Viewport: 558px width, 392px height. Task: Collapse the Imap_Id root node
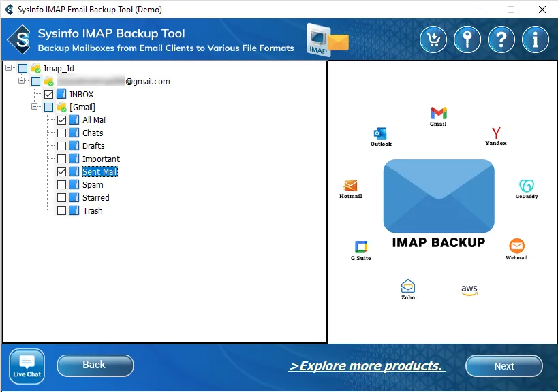tap(9, 69)
